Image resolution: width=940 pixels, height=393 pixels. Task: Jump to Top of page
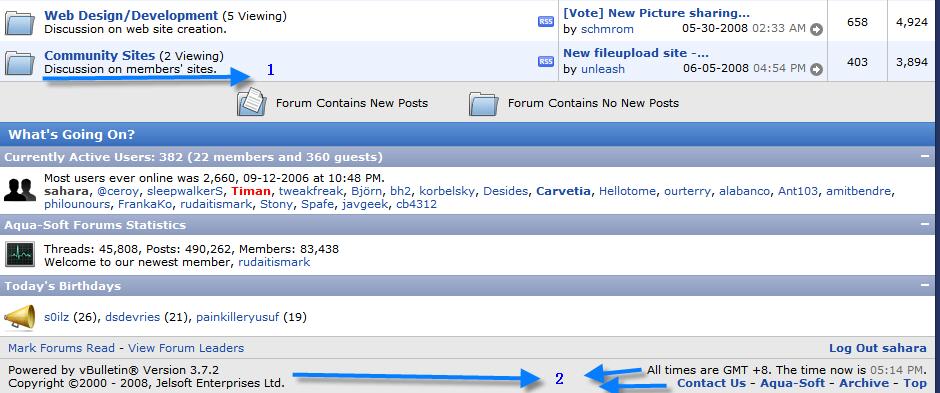point(915,383)
